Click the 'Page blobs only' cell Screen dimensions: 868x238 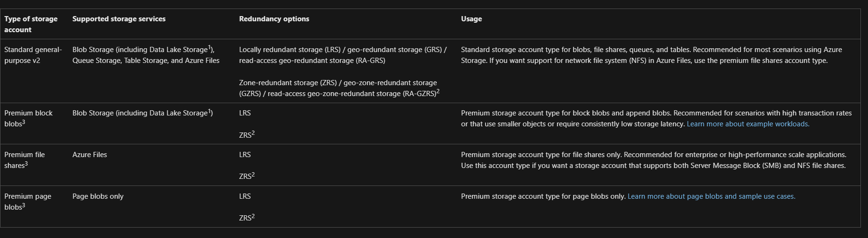click(x=98, y=196)
